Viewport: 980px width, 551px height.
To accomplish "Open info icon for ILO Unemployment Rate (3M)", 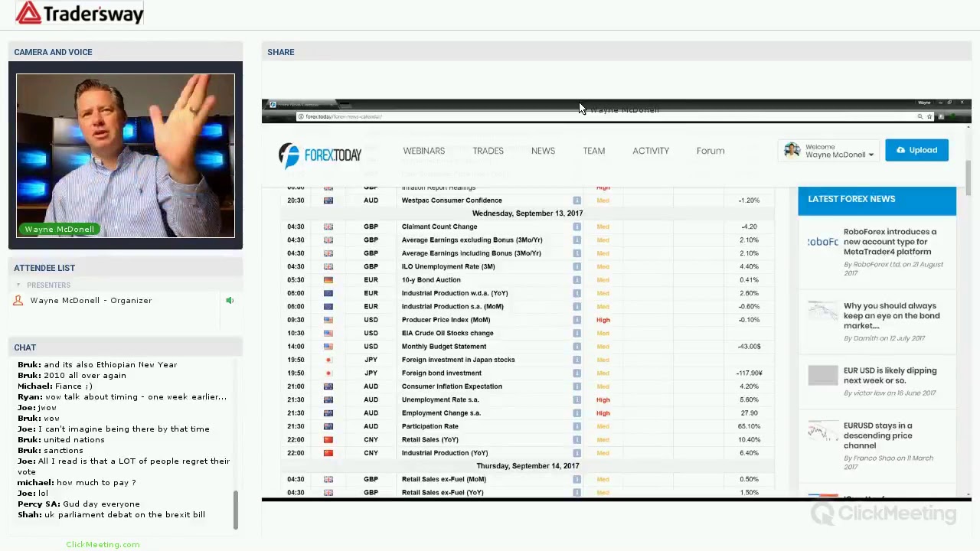I will (x=577, y=266).
